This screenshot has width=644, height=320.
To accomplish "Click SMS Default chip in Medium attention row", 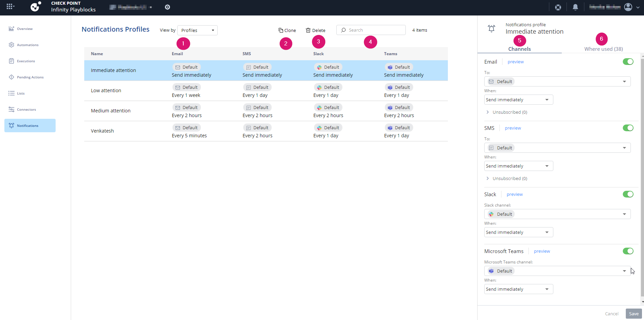I will [257, 107].
